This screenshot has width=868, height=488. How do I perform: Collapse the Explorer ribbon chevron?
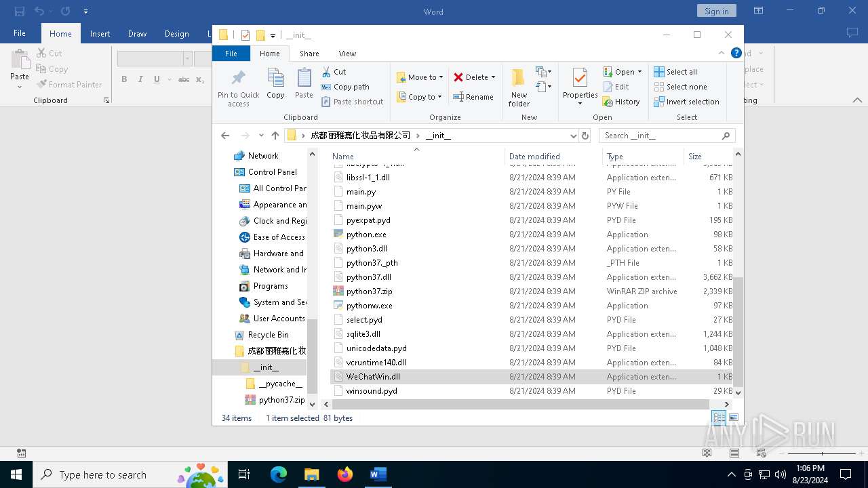tap(722, 53)
